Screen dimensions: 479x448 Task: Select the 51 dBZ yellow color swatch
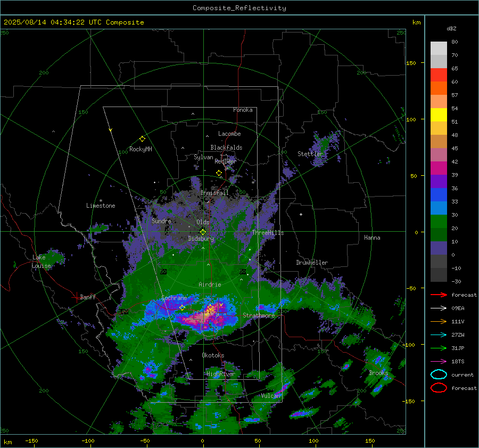pyautogui.click(x=439, y=115)
